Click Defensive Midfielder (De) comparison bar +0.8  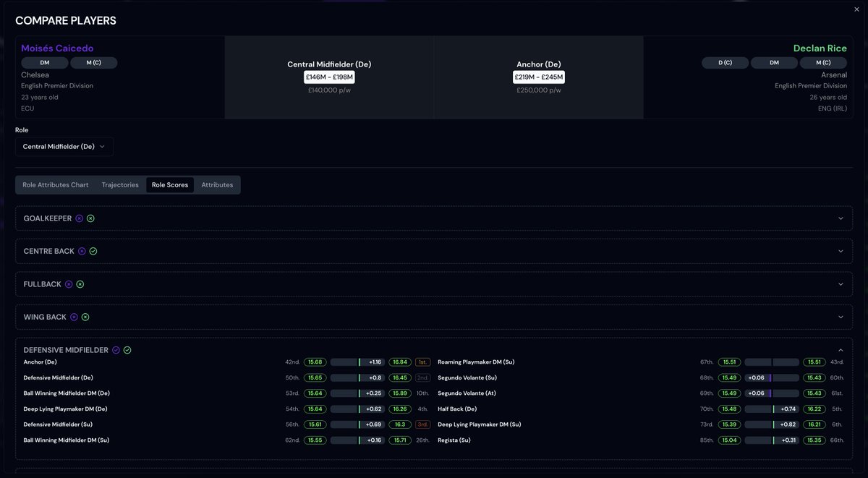[x=358, y=377]
